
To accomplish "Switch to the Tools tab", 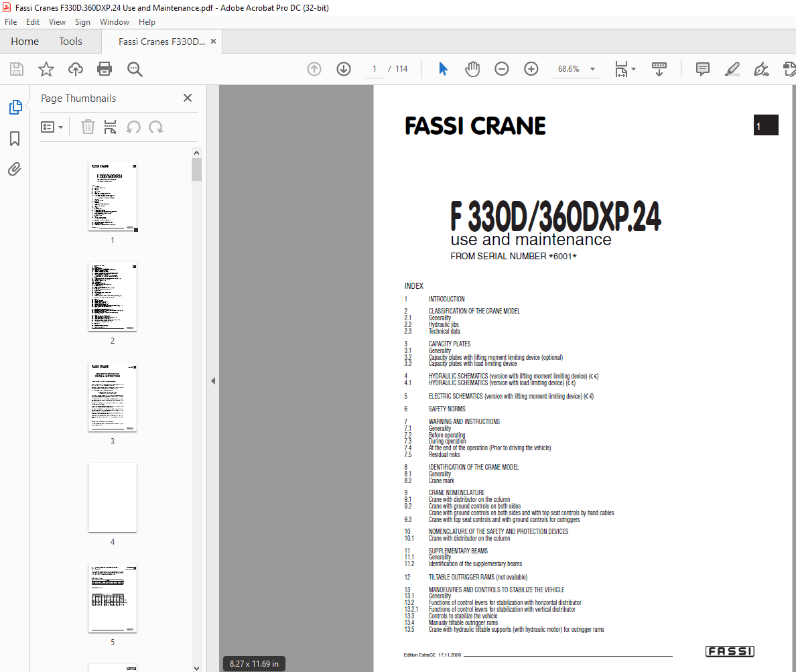I will pyautogui.click(x=70, y=41).
